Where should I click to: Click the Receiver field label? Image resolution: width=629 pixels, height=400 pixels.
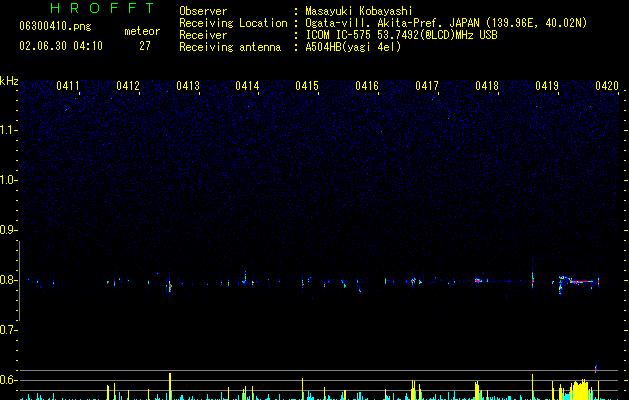tap(203, 35)
